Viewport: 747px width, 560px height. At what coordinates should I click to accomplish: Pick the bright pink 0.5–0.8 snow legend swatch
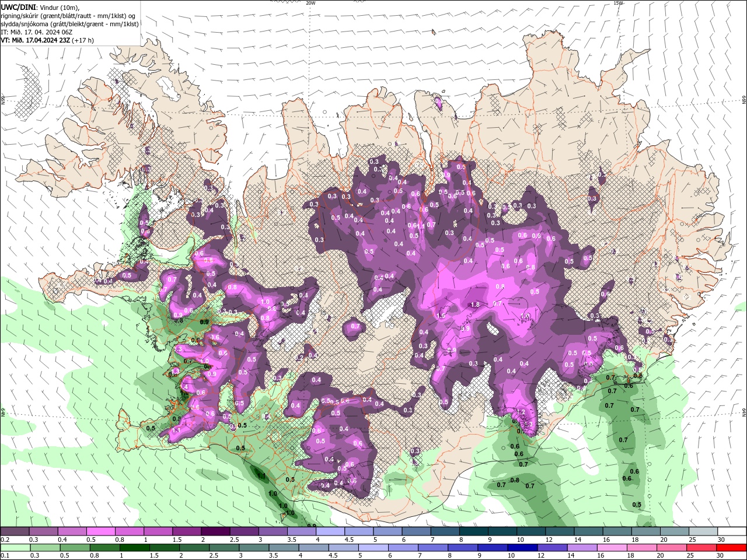pyautogui.click(x=101, y=531)
